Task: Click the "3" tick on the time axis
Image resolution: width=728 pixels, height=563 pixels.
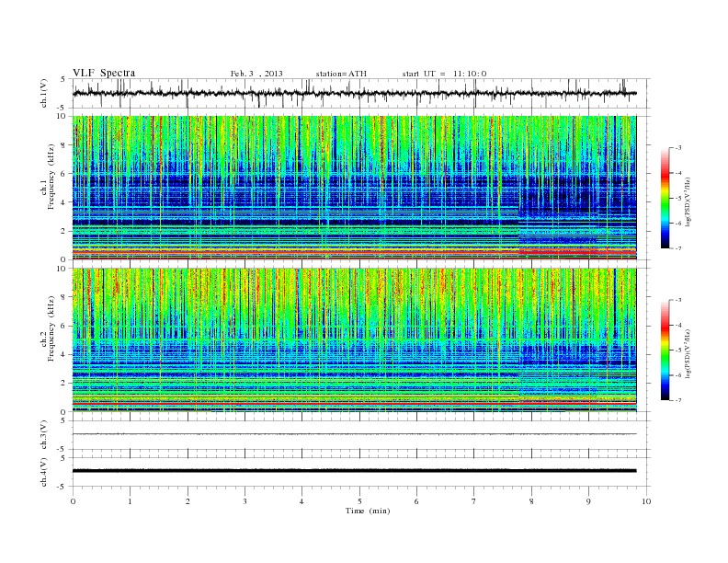Action: (x=245, y=501)
